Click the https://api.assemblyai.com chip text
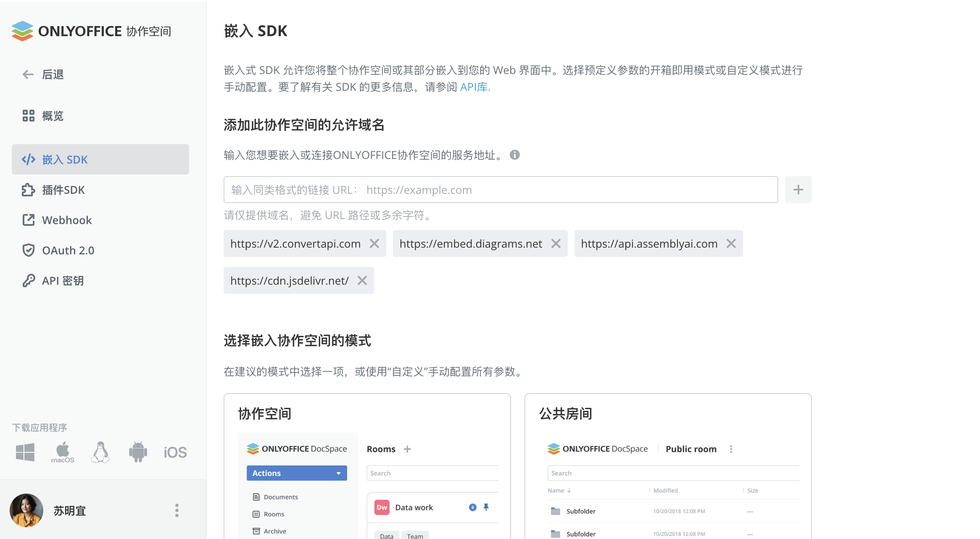Screen dimensions: 980x539 [x=649, y=243]
